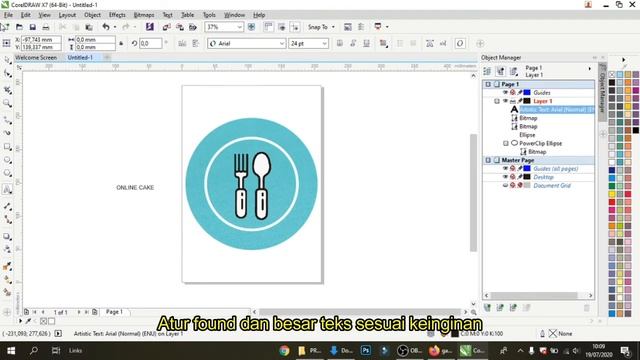This screenshot has height=360, width=640.
Task: Toggle Show Guidelines button
Action: [x=295, y=27]
